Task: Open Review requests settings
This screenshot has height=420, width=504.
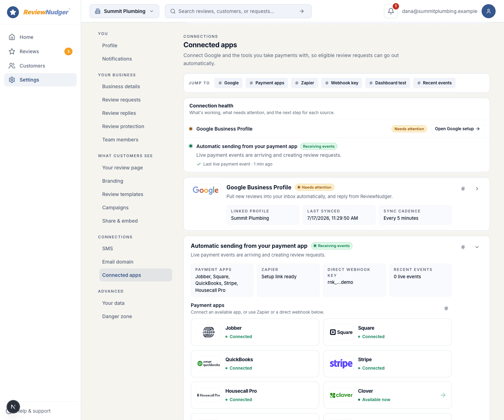Action: (x=136, y=100)
